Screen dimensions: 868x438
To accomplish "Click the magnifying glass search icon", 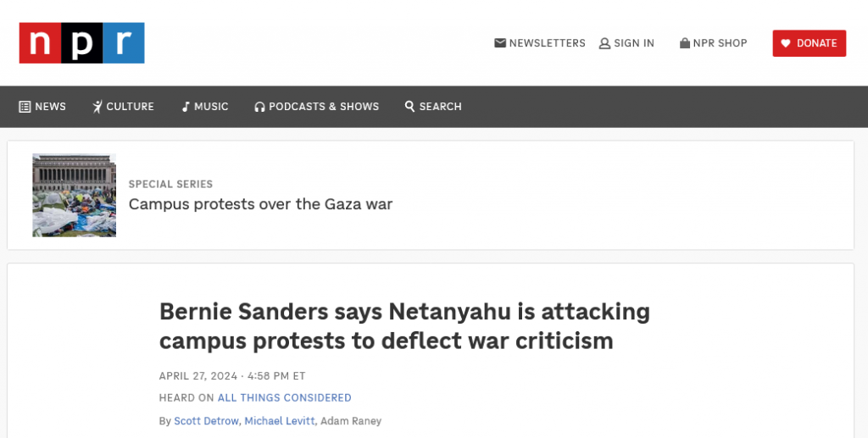I will 409,107.
